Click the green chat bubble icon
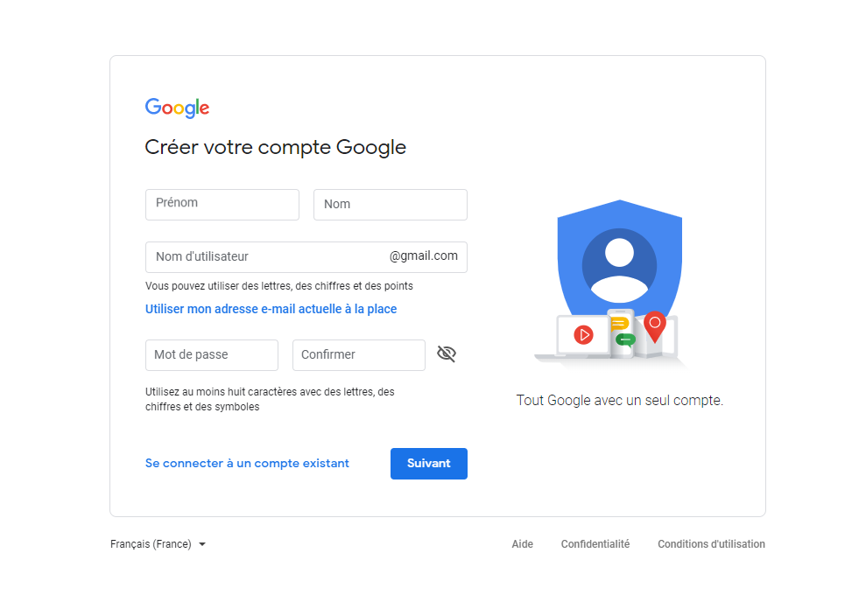 (624, 339)
